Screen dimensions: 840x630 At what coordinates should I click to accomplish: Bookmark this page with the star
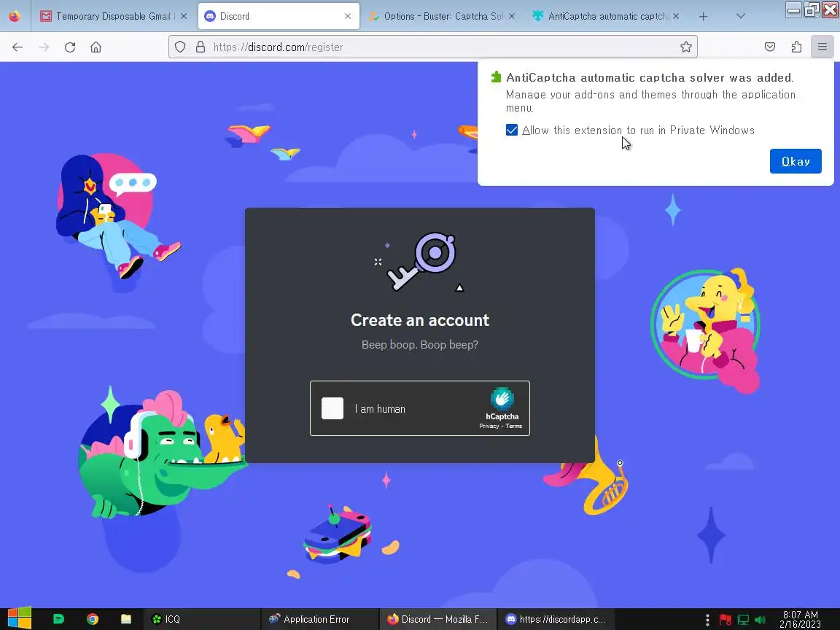pyautogui.click(x=685, y=47)
